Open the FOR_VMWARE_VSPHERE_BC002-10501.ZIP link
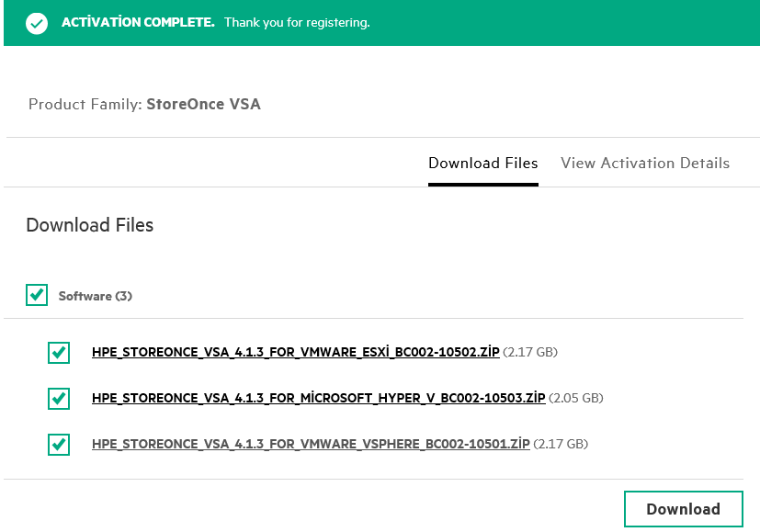760x532 pixels. (311, 444)
